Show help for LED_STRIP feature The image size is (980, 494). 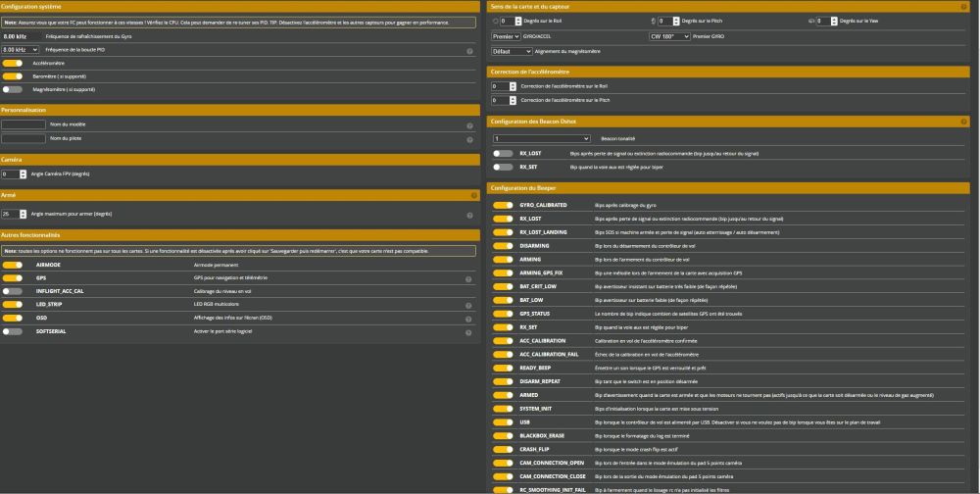click(470, 305)
